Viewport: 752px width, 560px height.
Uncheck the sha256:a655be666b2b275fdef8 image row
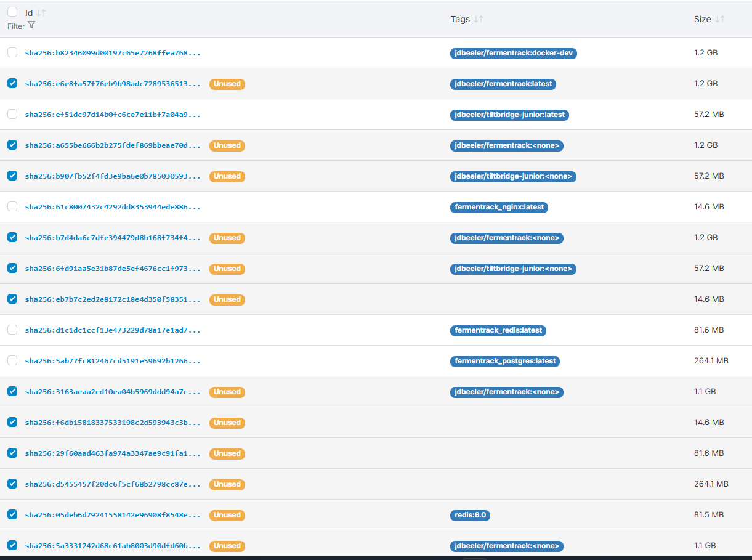(x=12, y=145)
